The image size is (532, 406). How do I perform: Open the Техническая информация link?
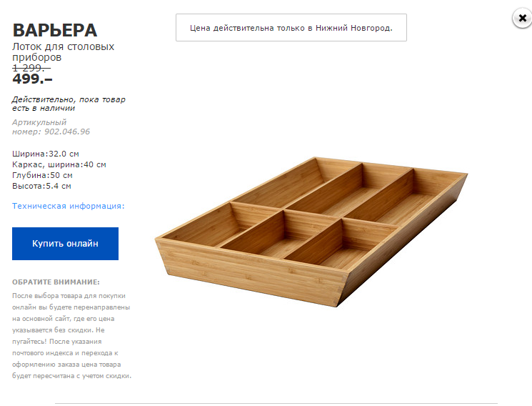[69, 206]
